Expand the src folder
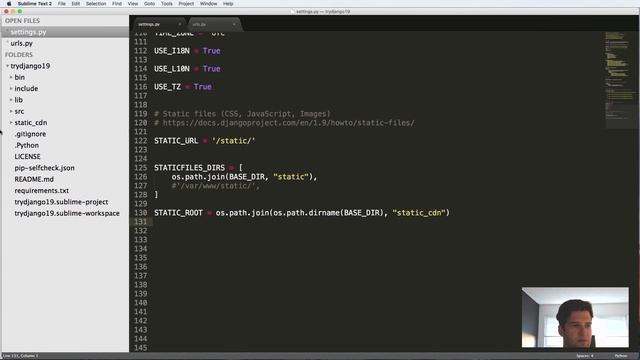The width and height of the screenshot is (640, 360). tap(11, 111)
